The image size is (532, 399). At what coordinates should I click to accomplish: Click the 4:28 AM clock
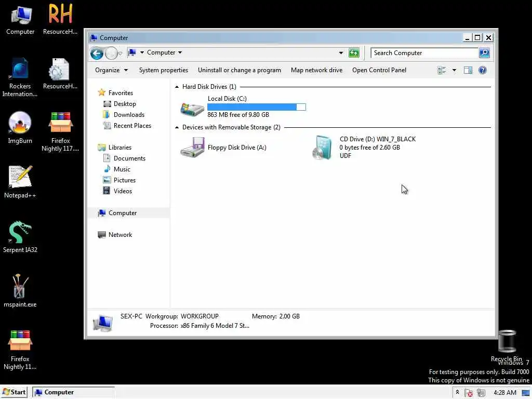505,393
